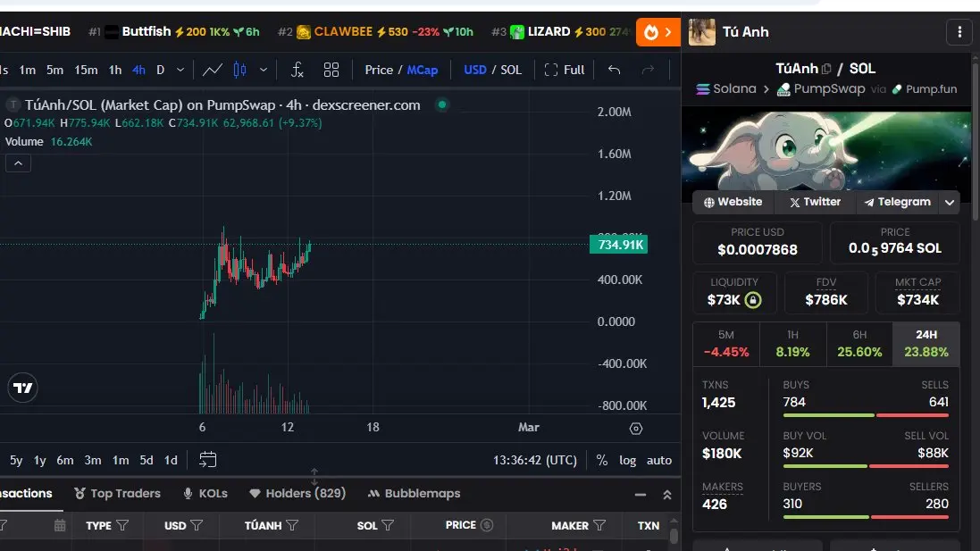Toggle the log scale
Image resolution: width=980 pixels, height=551 pixels.
[x=627, y=461]
